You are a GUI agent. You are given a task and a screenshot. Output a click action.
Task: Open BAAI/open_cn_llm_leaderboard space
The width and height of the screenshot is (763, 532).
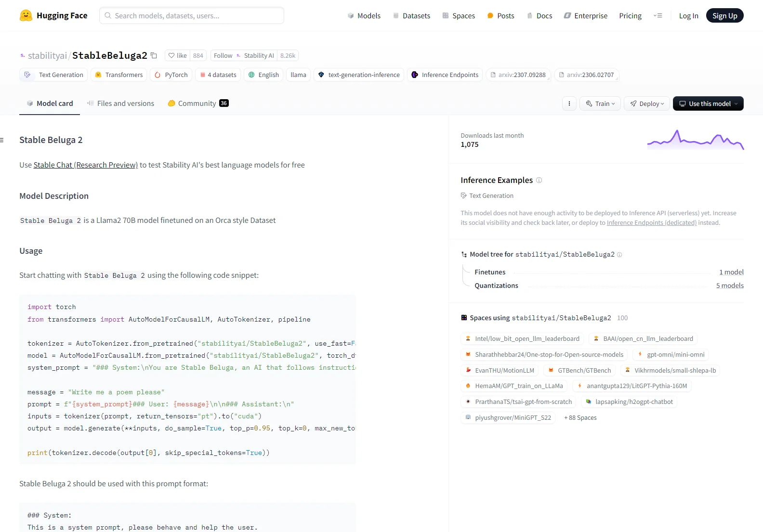[643, 338]
